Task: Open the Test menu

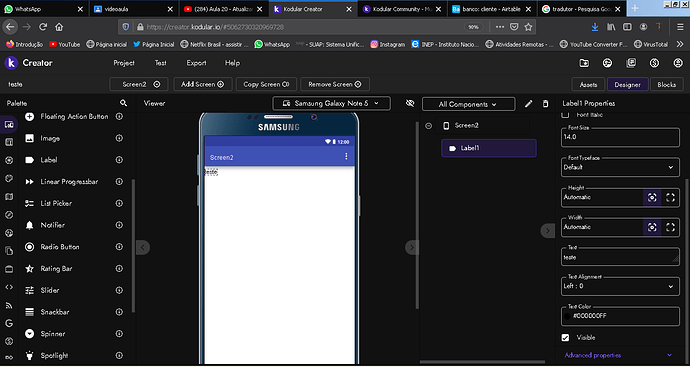Action: (161, 63)
